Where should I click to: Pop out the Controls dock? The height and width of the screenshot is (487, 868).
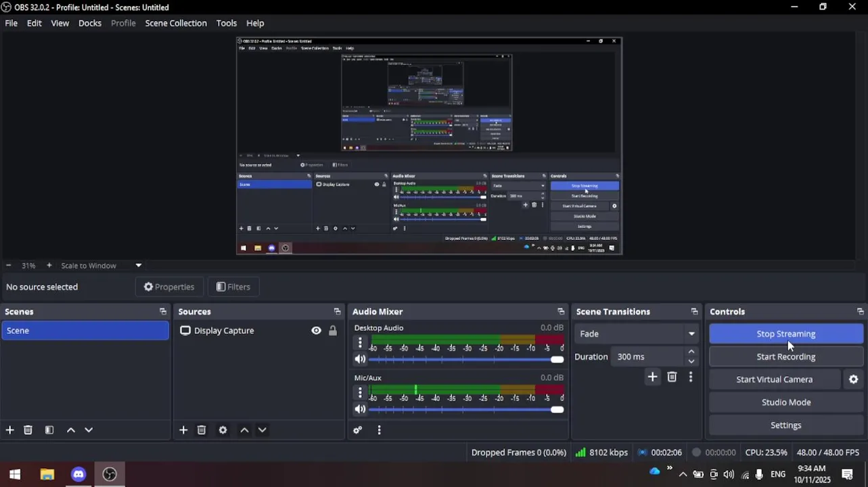coord(860,312)
